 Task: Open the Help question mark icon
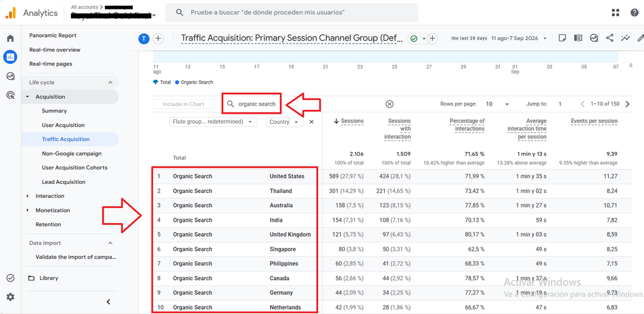635,13
